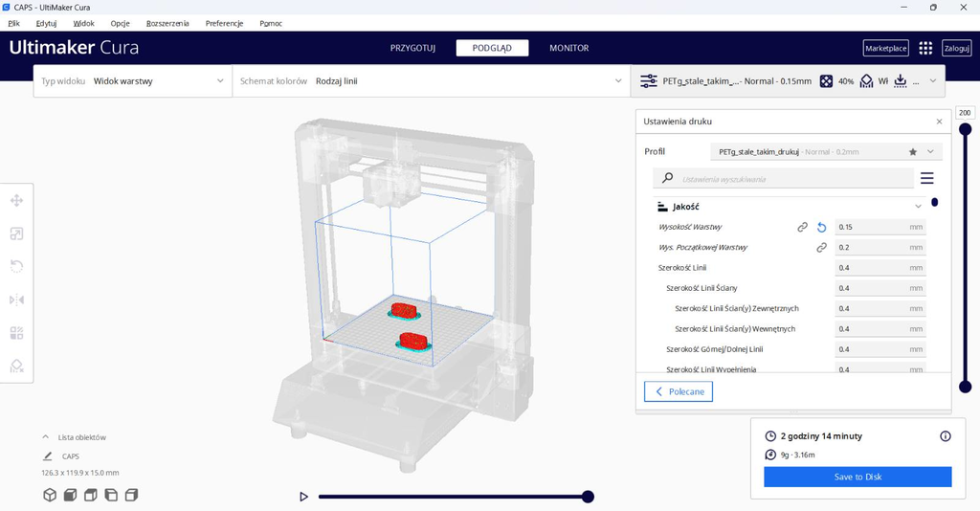Open the Typ widoku dropdown

(x=132, y=81)
